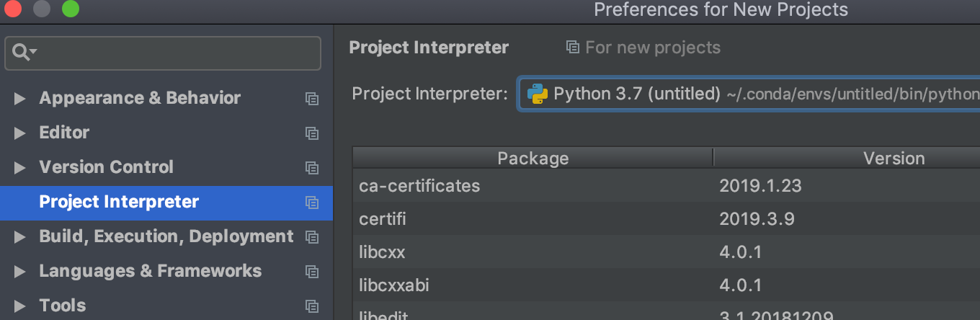
Task: Click copy icon beside Build, Execution, Deployment
Action: (312, 237)
